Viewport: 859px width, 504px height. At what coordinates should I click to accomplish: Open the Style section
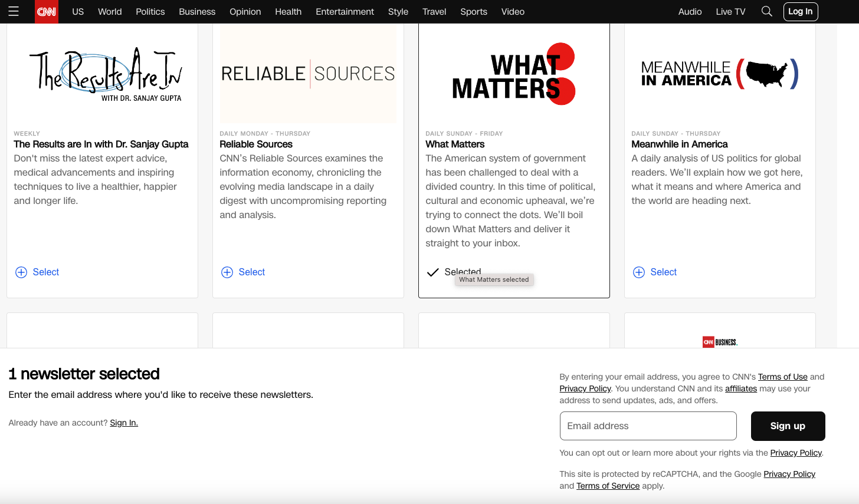click(398, 11)
